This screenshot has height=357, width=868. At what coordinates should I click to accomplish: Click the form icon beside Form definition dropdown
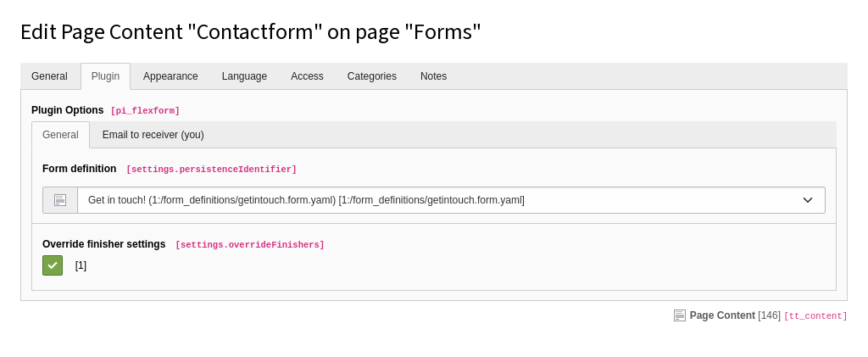point(60,200)
